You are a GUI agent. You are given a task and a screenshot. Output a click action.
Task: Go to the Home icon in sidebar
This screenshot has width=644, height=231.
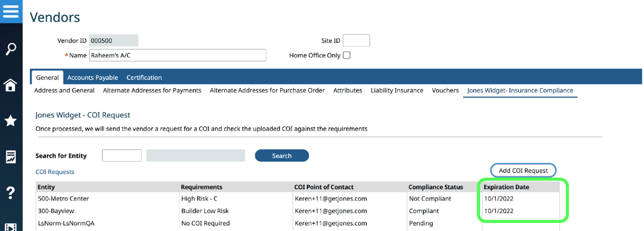coord(11,85)
